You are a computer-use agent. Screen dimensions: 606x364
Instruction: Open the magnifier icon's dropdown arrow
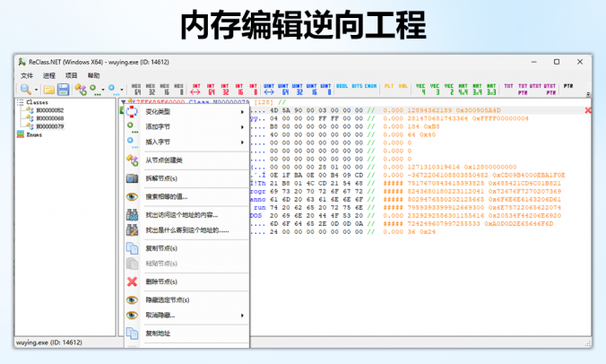(37, 90)
